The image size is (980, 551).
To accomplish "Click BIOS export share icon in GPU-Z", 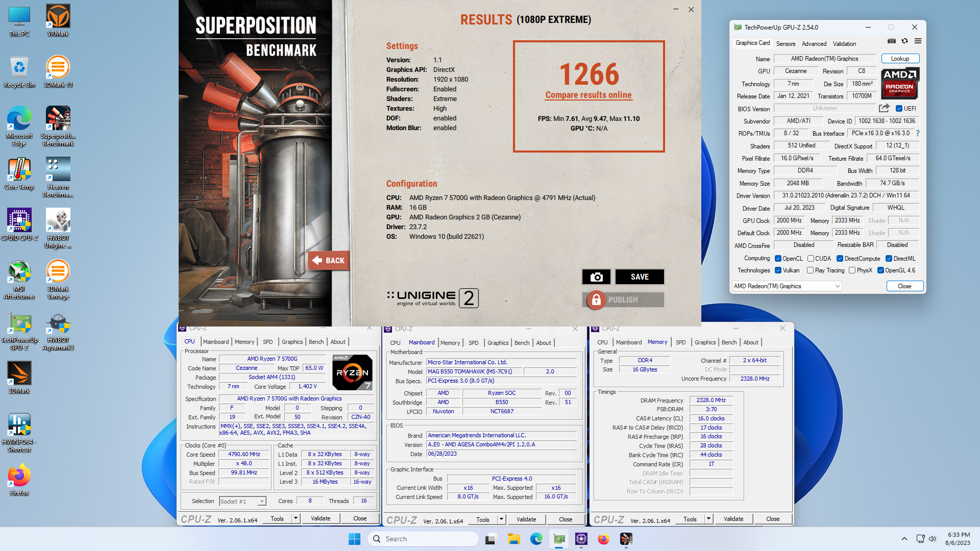I will tap(884, 108).
